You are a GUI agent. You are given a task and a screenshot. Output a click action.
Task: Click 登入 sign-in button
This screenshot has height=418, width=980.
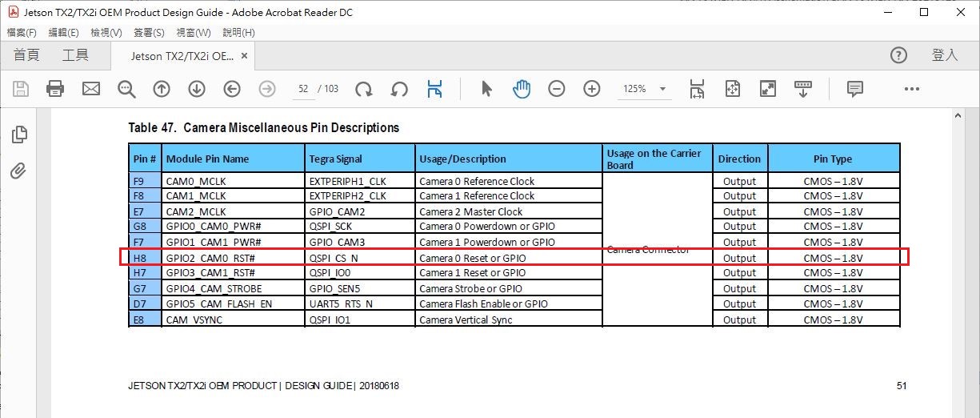click(945, 55)
